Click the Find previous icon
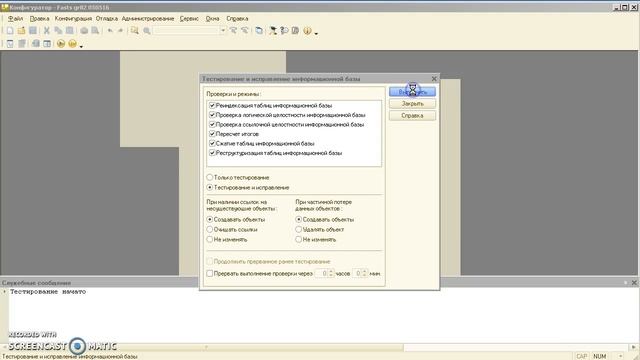This screenshot has width=640, height=360. pyautogui.click(x=233, y=31)
